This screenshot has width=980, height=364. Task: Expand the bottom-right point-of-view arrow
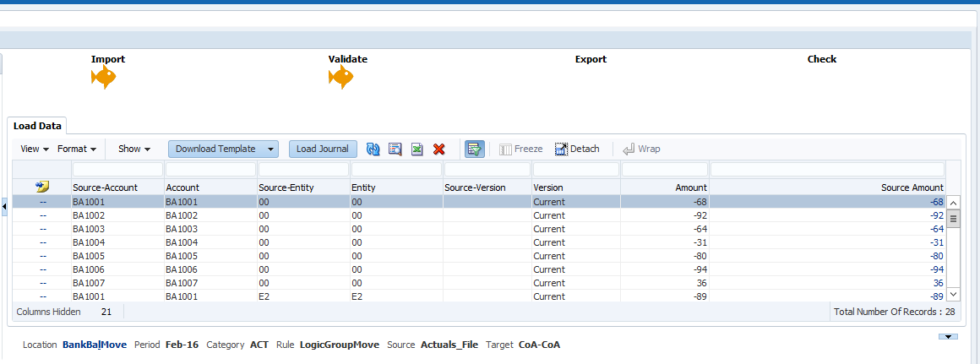point(948,337)
